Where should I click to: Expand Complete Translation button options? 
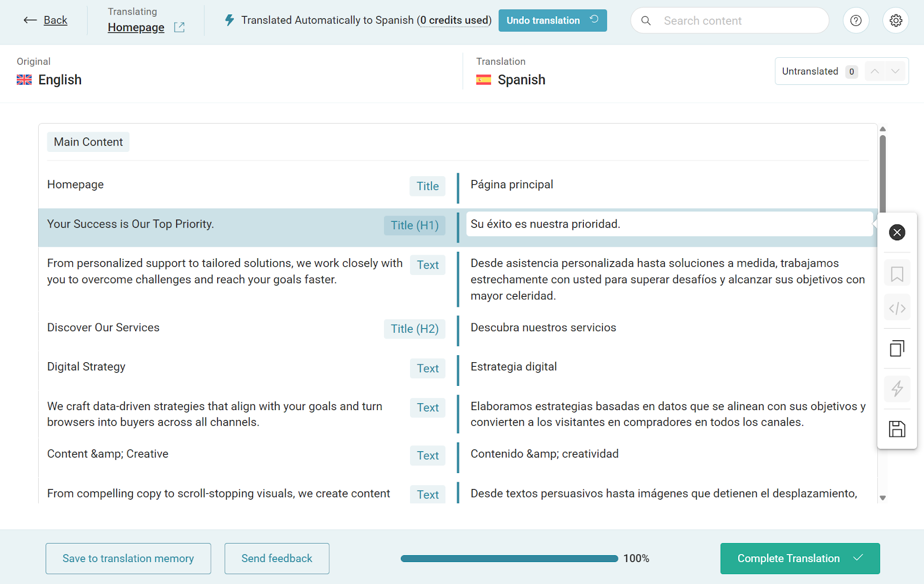click(858, 558)
